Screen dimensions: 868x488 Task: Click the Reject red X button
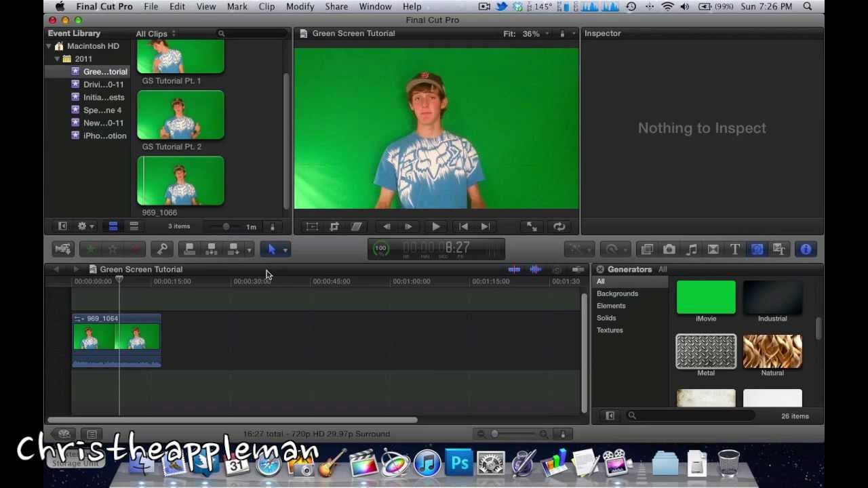135,249
